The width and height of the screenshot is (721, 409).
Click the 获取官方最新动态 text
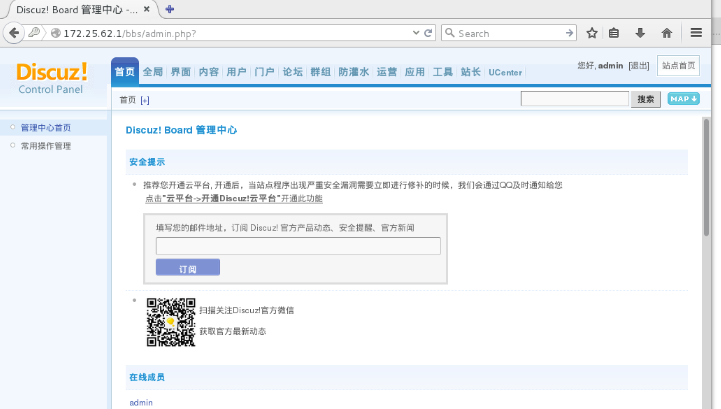233,331
